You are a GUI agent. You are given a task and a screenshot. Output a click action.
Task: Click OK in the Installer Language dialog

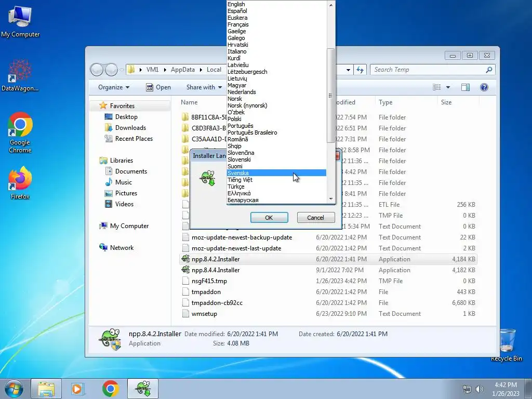269,218
